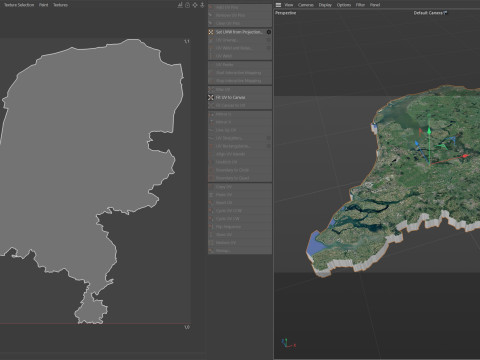Click the Cycle UV CW command icon
480x360 pixels.
point(211,219)
